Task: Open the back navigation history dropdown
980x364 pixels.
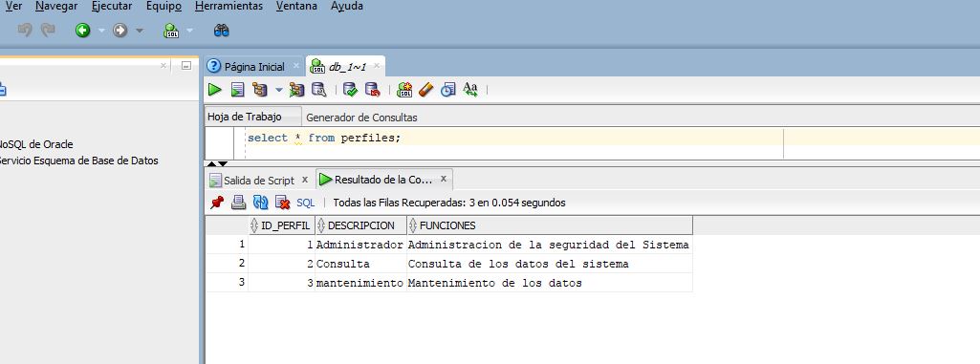Action: click(101, 30)
